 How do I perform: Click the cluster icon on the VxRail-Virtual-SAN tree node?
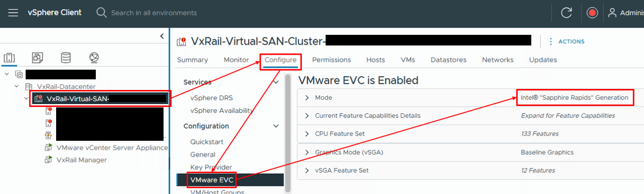click(x=38, y=99)
